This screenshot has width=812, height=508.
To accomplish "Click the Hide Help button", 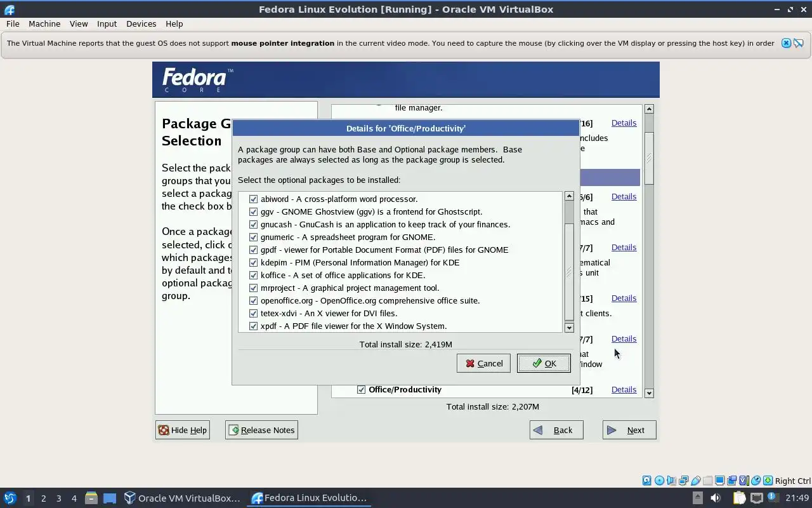I will [182, 430].
